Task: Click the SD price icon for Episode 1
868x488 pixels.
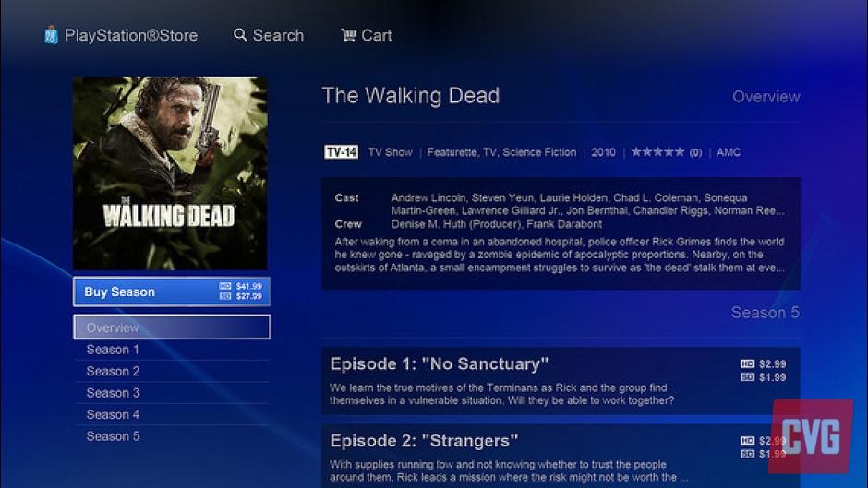Action: 748,376
